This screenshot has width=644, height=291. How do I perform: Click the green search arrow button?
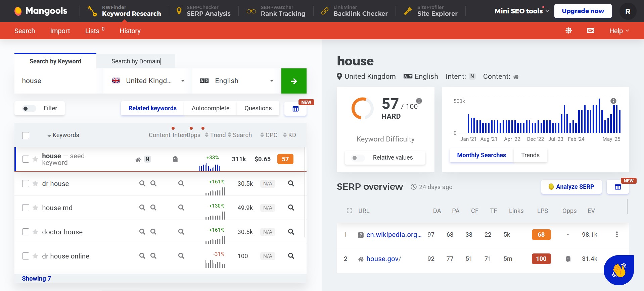pos(293,81)
